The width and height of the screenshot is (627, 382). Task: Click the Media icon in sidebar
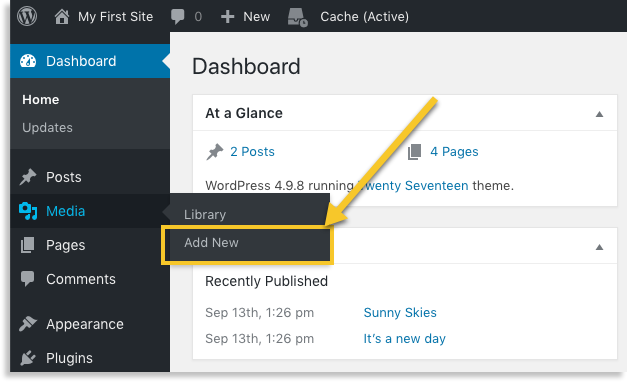pos(28,211)
